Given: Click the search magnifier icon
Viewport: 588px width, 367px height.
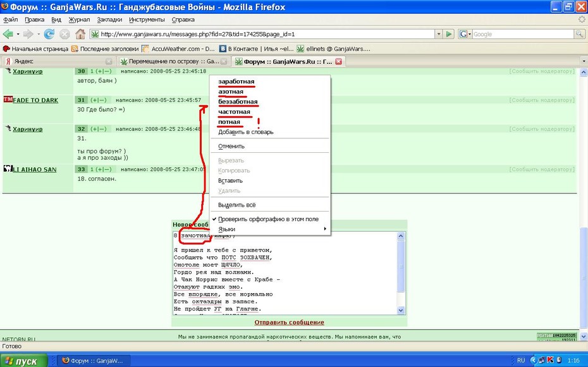Looking at the screenshot, I should [x=579, y=34].
